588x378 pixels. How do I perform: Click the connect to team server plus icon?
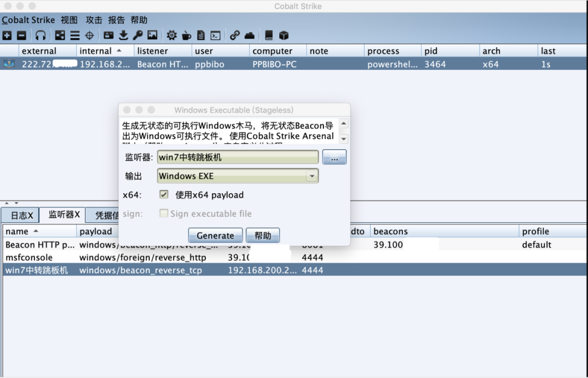click(x=7, y=35)
